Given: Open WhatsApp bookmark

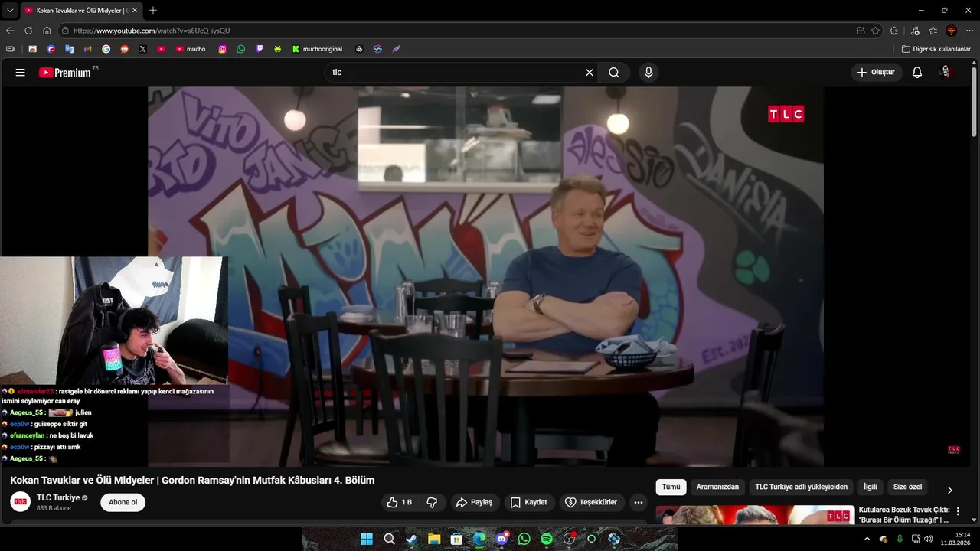Looking at the screenshot, I should 240,49.
